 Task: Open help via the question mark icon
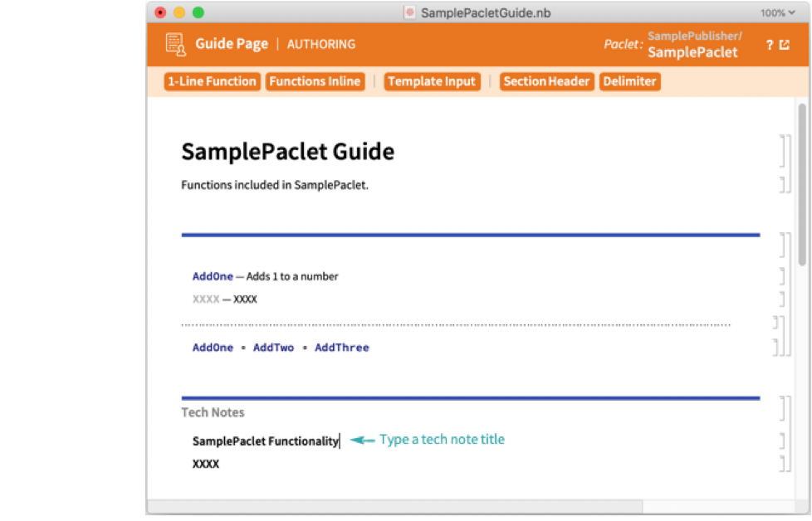[x=770, y=45]
